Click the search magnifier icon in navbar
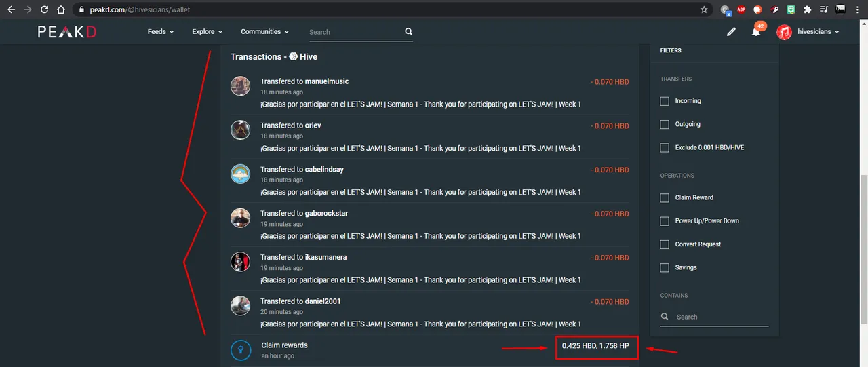This screenshot has height=367, width=868. (x=408, y=31)
